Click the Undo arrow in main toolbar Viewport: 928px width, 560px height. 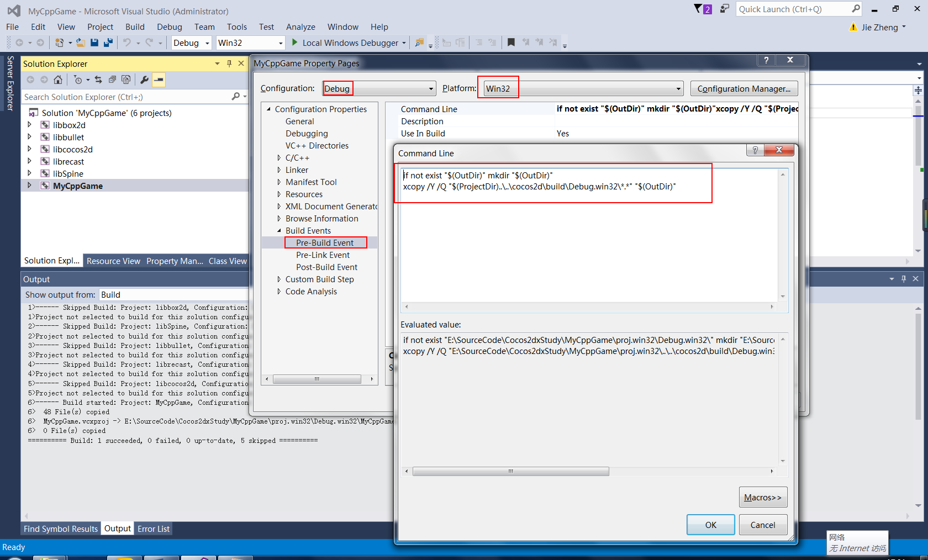pos(127,43)
